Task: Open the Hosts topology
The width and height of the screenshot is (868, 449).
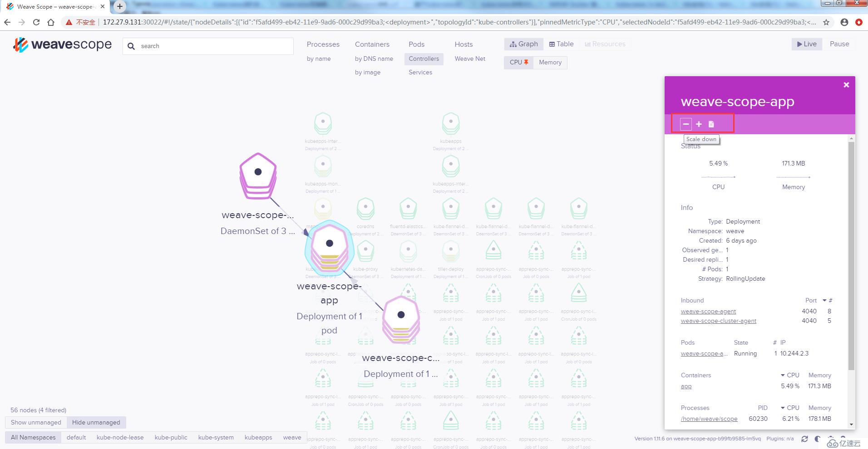Action: 464,44
